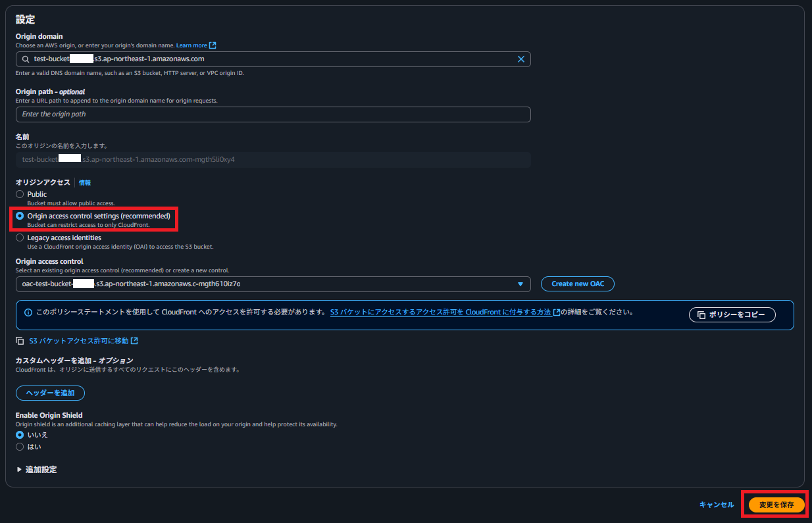Open S3 バケットアクセス許可に移動 link
This screenshot has width=812, height=523.
click(x=79, y=341)
